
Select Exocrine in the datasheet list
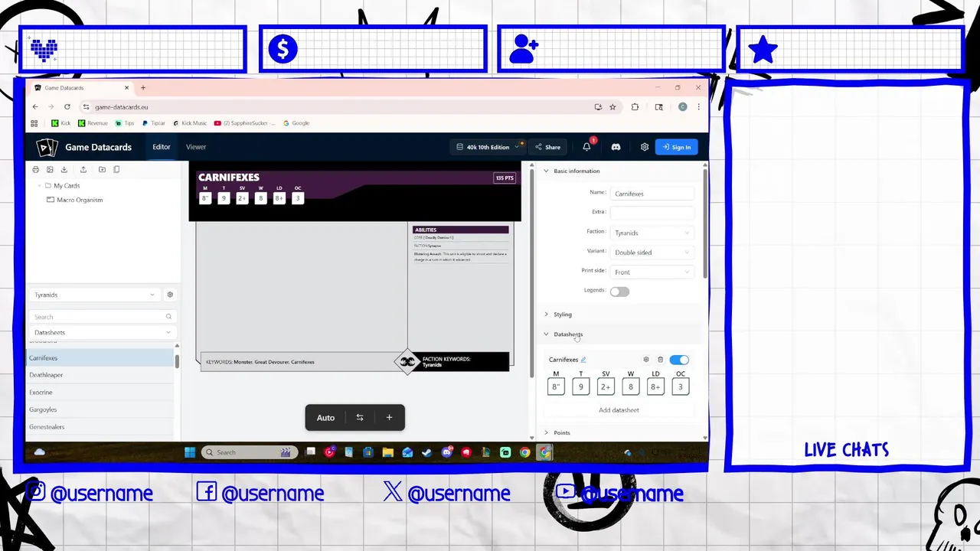100,393
